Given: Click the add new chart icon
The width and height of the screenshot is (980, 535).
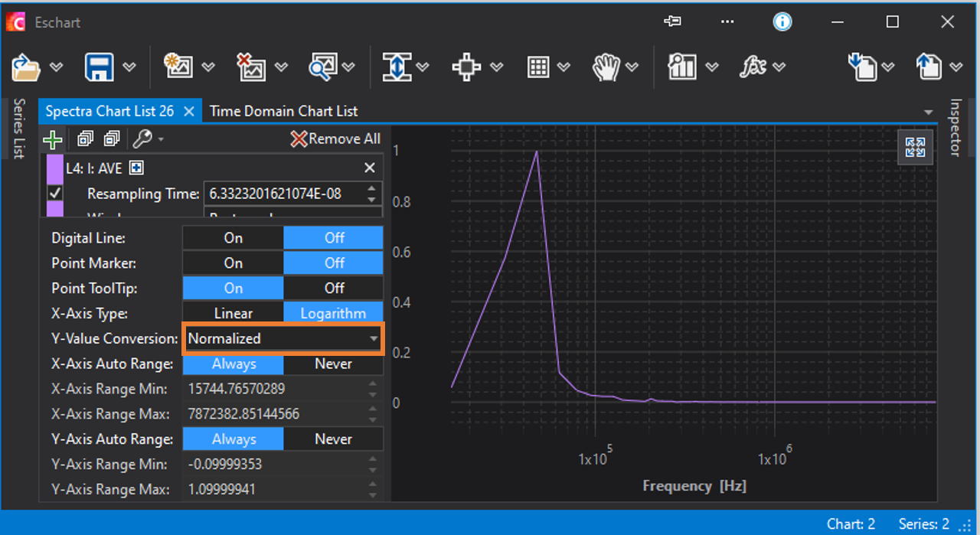Looking at the screenshot, I should pyautogui.click(x=178, y=67).
